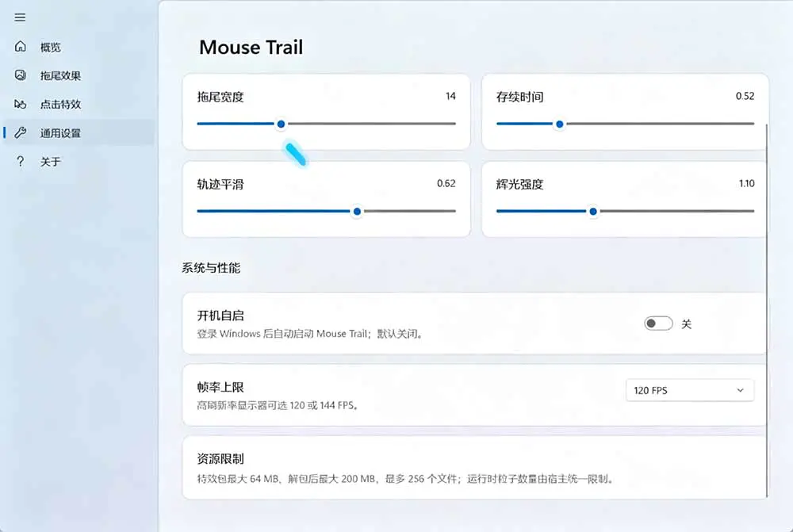
Task: Click the 点击特效 cursor icon
Action: 21,104
